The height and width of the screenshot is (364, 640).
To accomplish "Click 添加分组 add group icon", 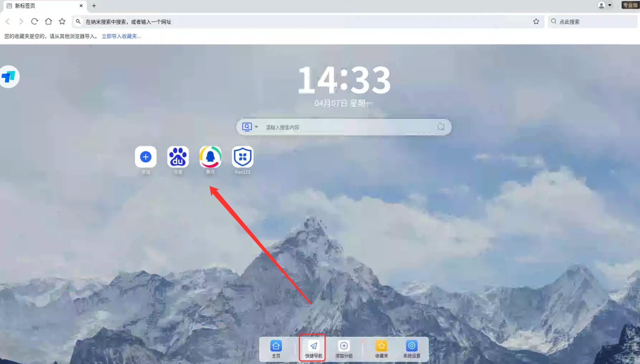I will pos(344,349).
